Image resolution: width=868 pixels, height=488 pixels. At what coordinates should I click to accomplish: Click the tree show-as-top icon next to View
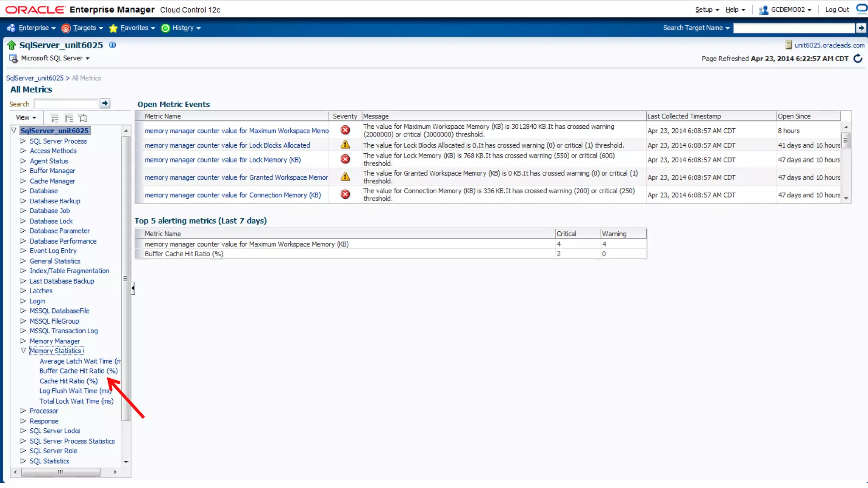click(83, 118)
